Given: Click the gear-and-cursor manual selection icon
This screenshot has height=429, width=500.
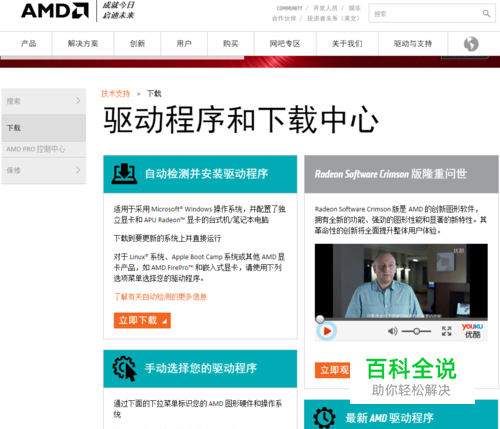Looking at the screenshot, I should pyautogui.click(x=124, y=368).
